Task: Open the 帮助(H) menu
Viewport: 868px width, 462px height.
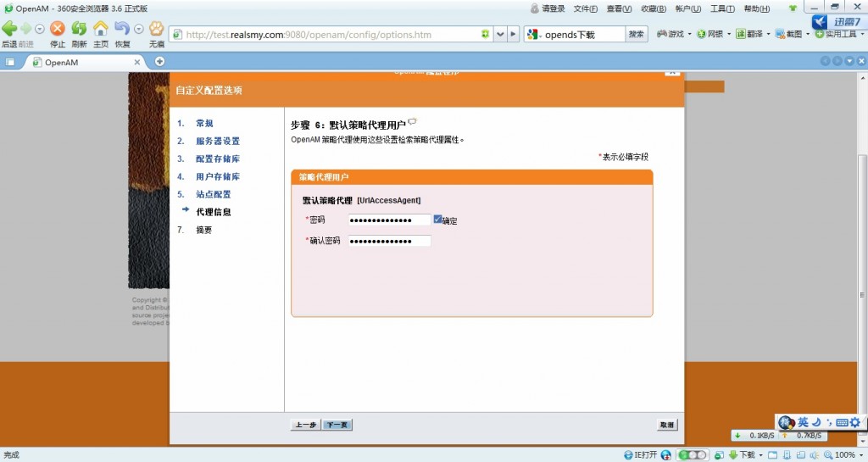Action: [x=757, y=8]
